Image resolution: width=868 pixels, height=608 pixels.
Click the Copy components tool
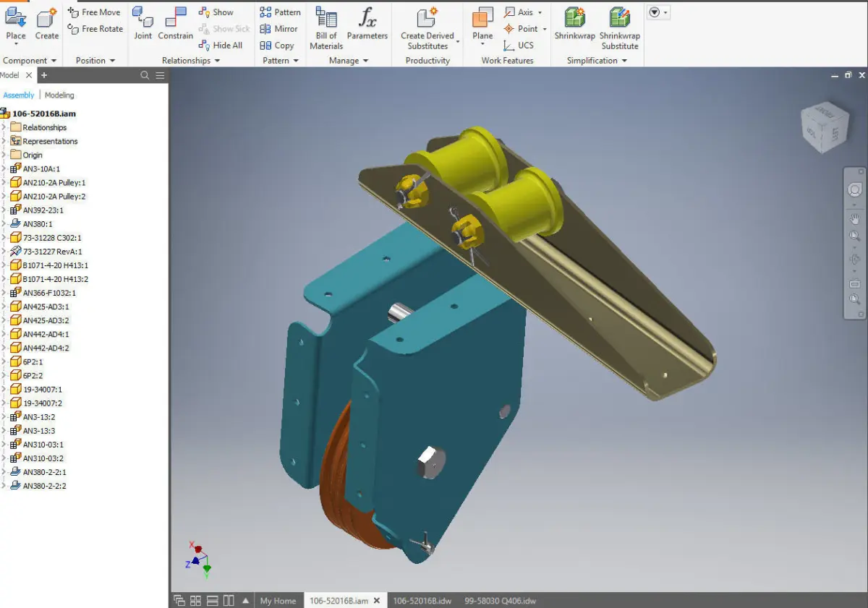pos(277,46)
